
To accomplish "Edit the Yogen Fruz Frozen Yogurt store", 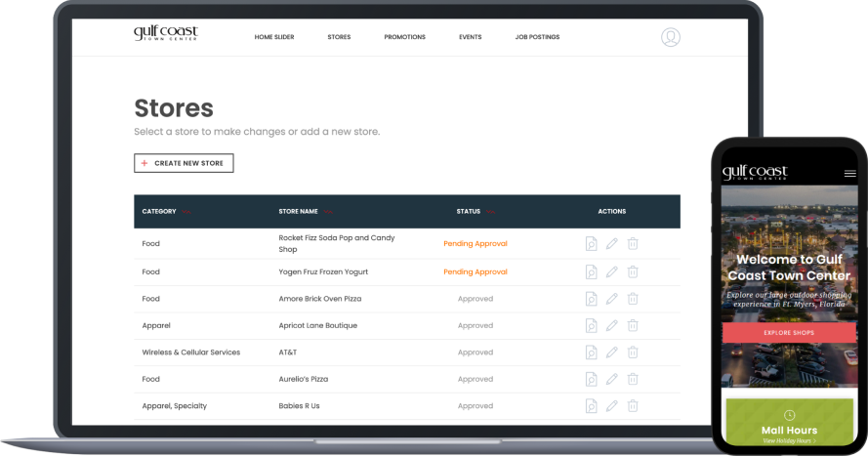I will tap(612, 272).
